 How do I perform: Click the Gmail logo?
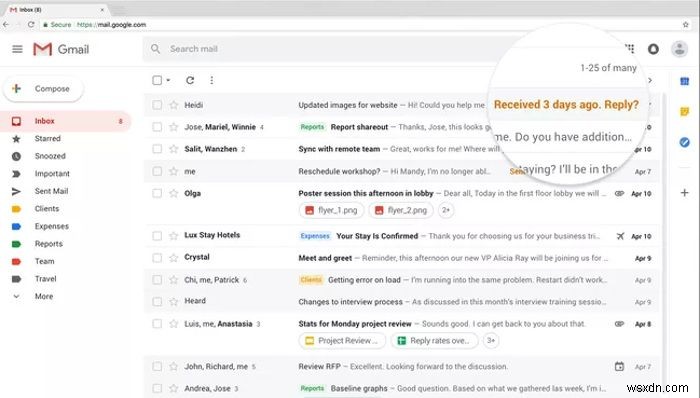click(61, 49)
